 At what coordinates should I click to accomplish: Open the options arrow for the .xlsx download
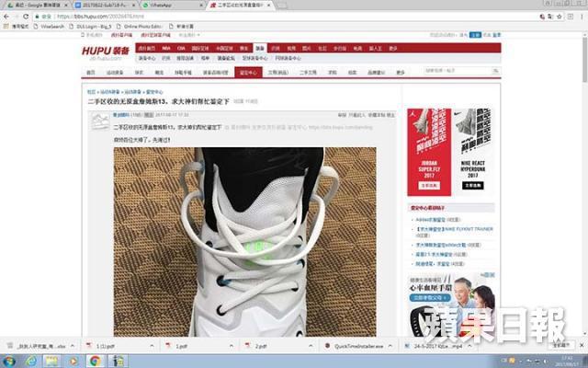tap(73, 346)
